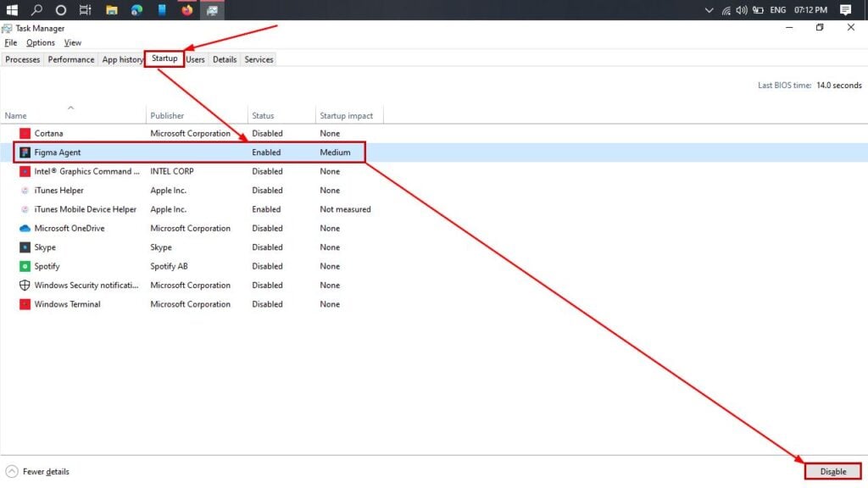868x488 pixels.
Task: Click the Spotify green icon
Action: pyautogui.click(x=25, y=266)
